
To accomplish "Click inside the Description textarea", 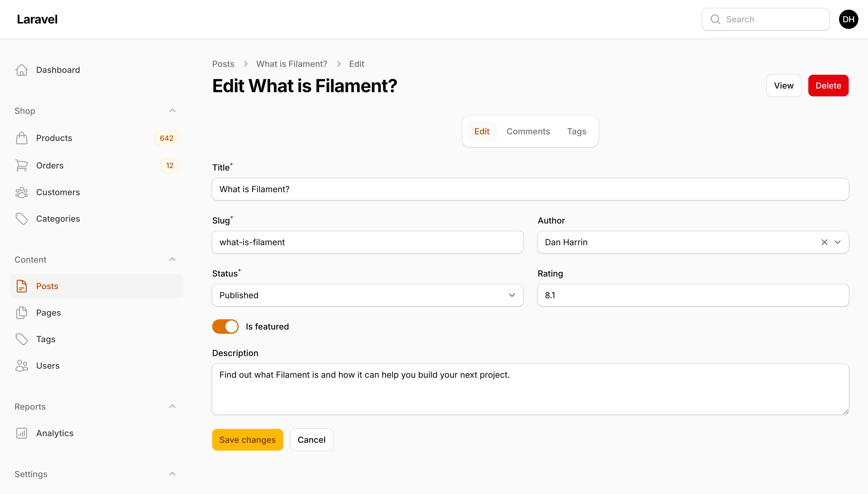I will coord(530,389).
